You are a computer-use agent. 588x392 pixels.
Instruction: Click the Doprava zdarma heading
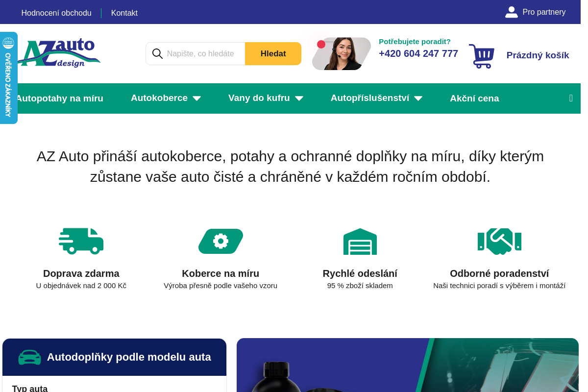[81, 273]
